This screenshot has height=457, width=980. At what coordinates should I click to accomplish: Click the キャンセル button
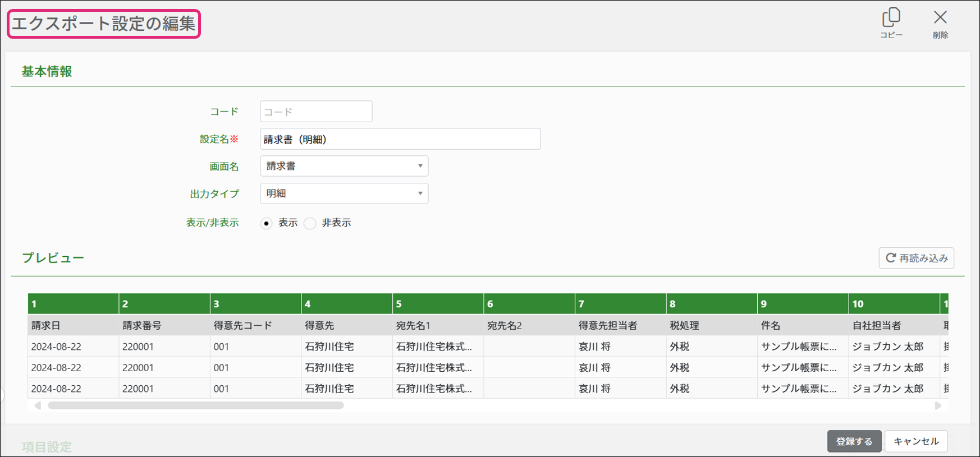pyautogui.click(x=916, y=441)
